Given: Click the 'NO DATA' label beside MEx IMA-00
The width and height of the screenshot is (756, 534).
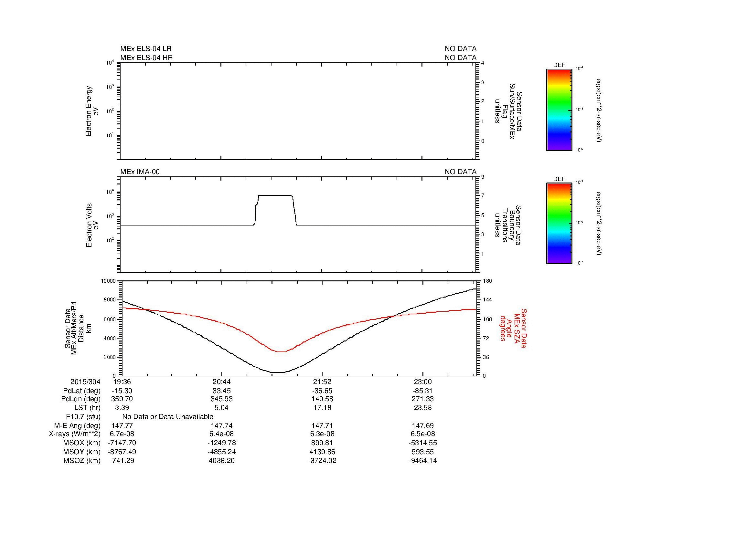Looking at the screenshot, I should [x=460, y=172].
